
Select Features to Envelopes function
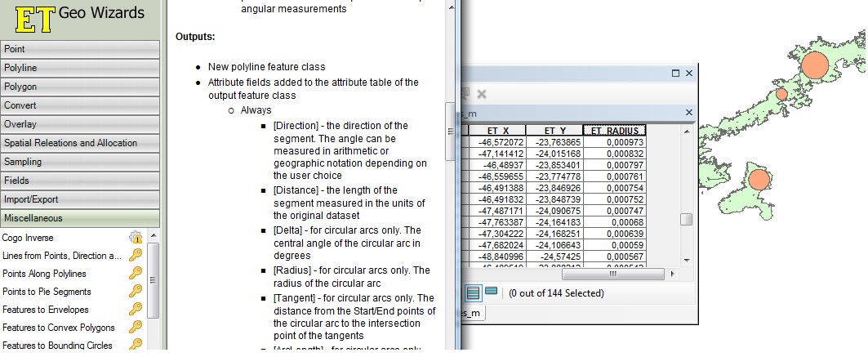point(46,310)
